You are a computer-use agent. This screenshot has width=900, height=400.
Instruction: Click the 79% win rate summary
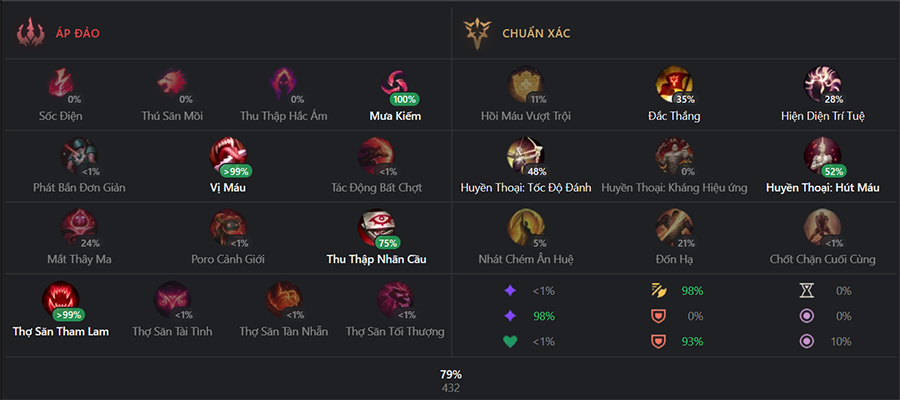click(451, 374)
